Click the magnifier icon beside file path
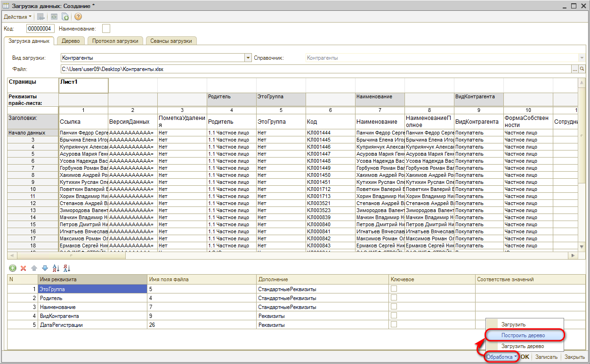Viewport: 590px width, 364px height. 582,69
